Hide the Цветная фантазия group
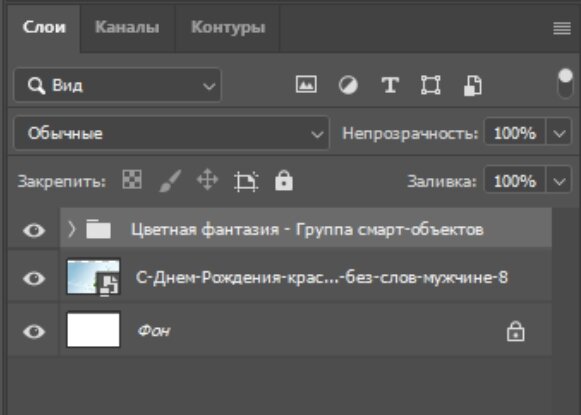The image size is (581, 415). (x=34, y=230)
